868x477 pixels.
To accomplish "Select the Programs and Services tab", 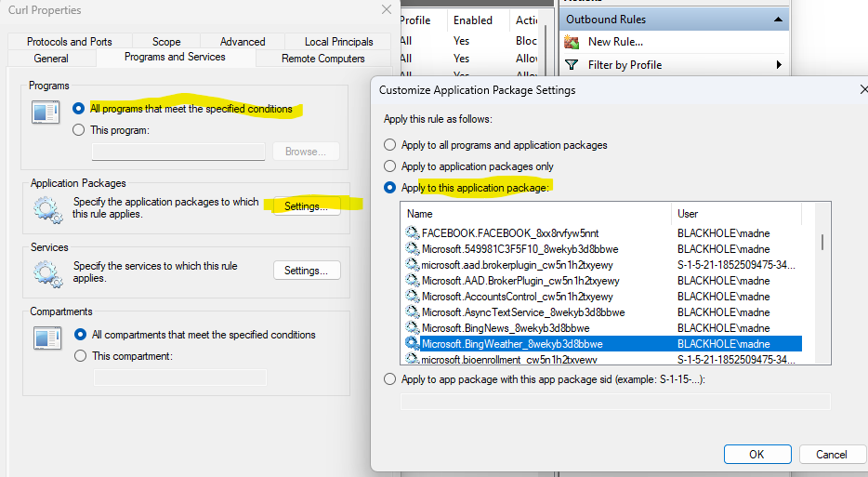I will coord(175,57).
